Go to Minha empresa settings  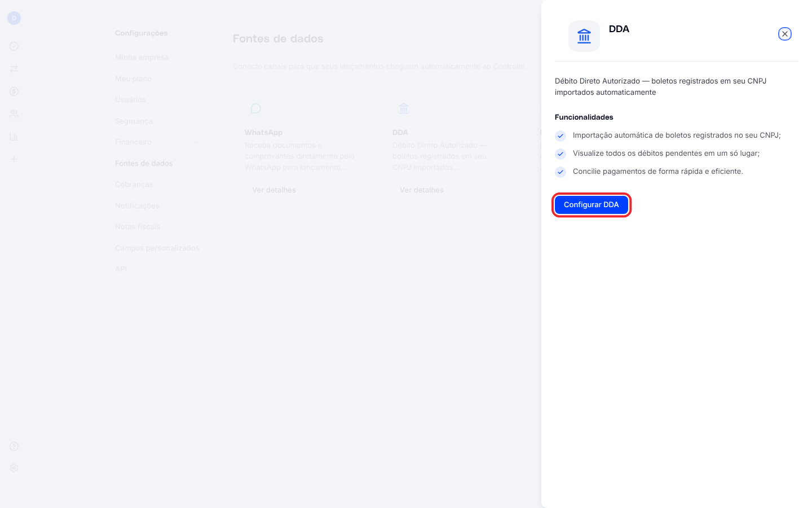[142, 58]
